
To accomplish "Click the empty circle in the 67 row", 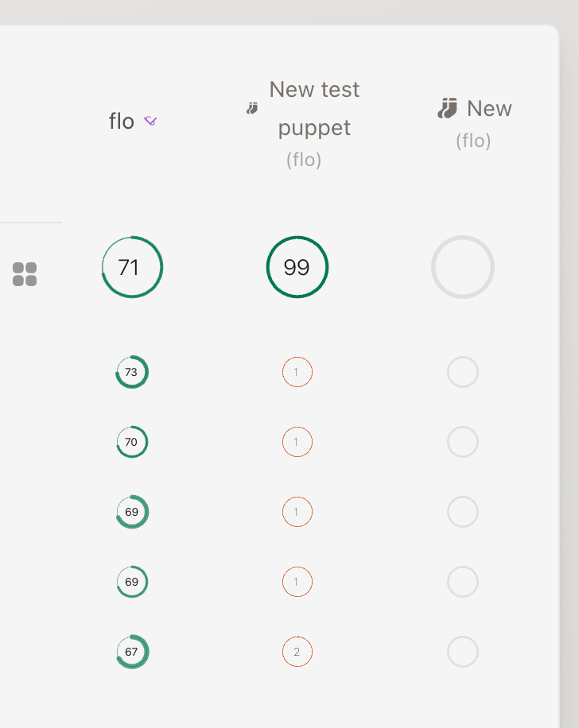I will click(462, 652).
